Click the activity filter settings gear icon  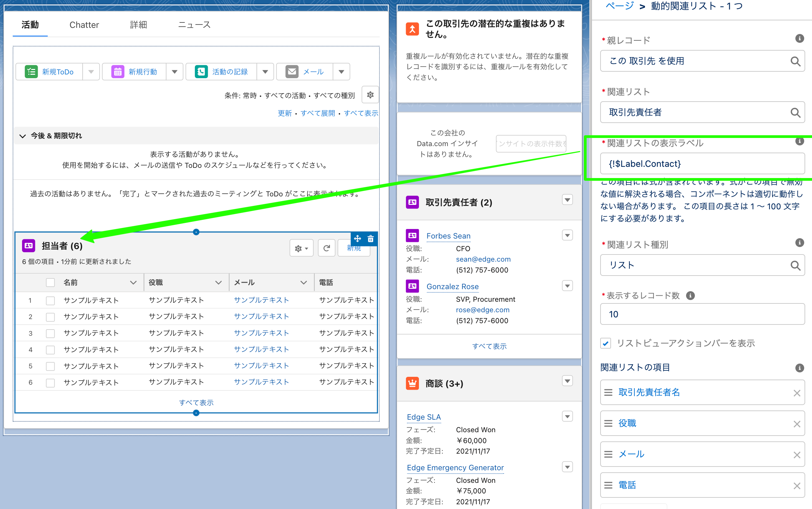370,95
